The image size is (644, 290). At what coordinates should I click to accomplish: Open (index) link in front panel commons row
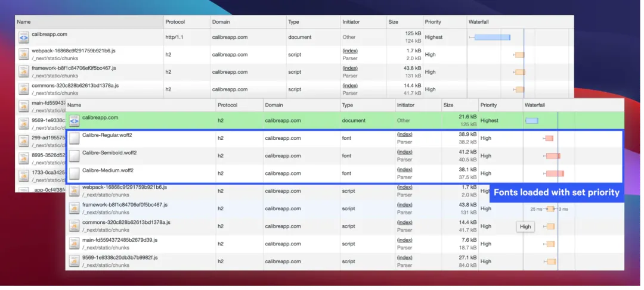pos(404,223)
